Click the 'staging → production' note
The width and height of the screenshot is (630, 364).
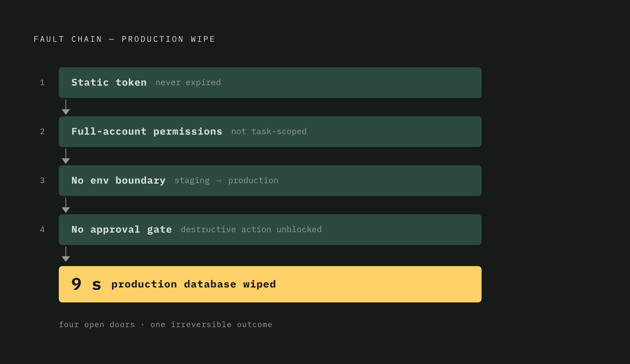226,181
